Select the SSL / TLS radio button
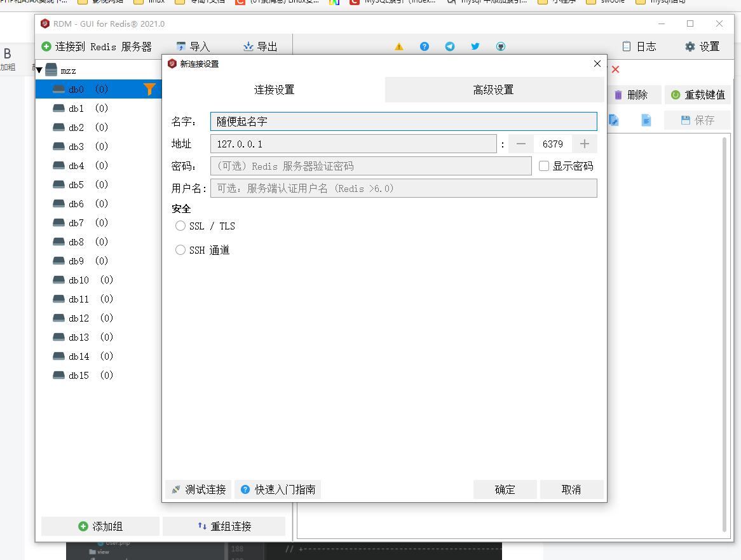Viewport: 741px width, 560px height. pos(180,226)
